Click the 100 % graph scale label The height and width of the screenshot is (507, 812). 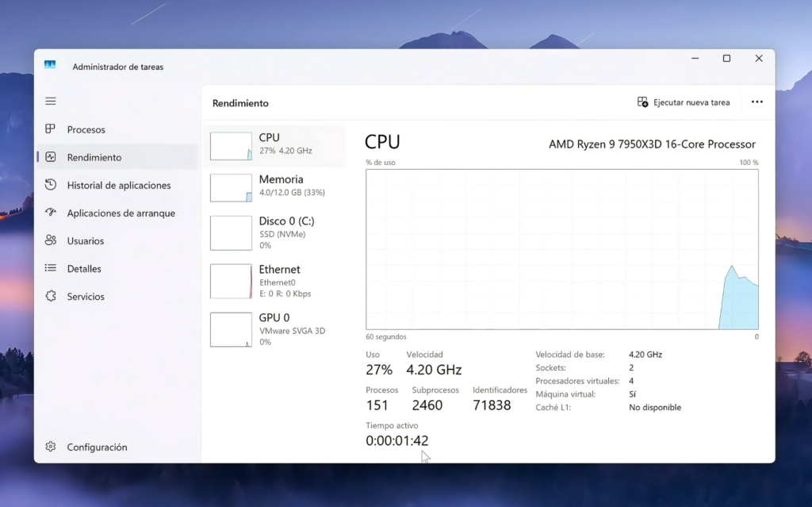(x=749, y=163)
